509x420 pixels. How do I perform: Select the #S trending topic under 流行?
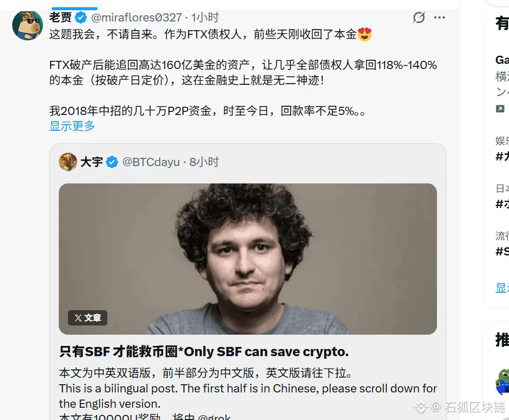(x=502, y=251)
